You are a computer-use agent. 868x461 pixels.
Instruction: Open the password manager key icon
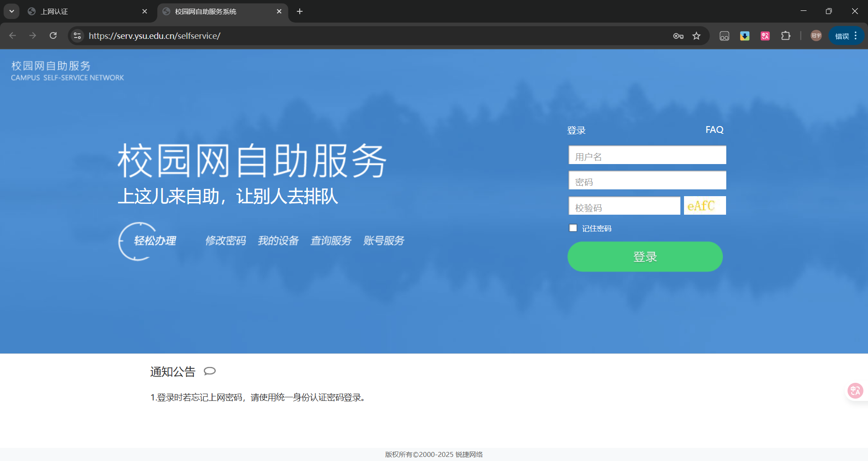point(678,36)
